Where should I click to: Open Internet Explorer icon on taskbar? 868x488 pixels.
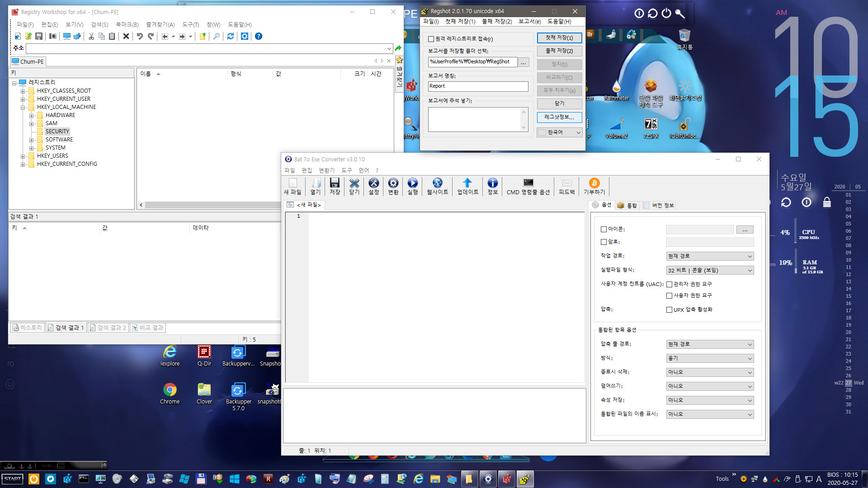[x=418, y=479]
